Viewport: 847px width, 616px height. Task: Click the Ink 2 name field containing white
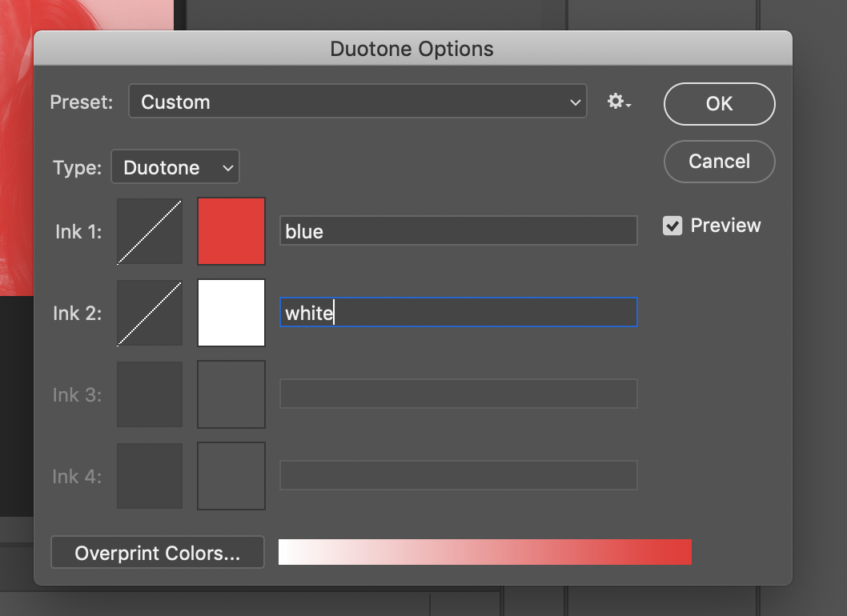click(x=458, y=312)
